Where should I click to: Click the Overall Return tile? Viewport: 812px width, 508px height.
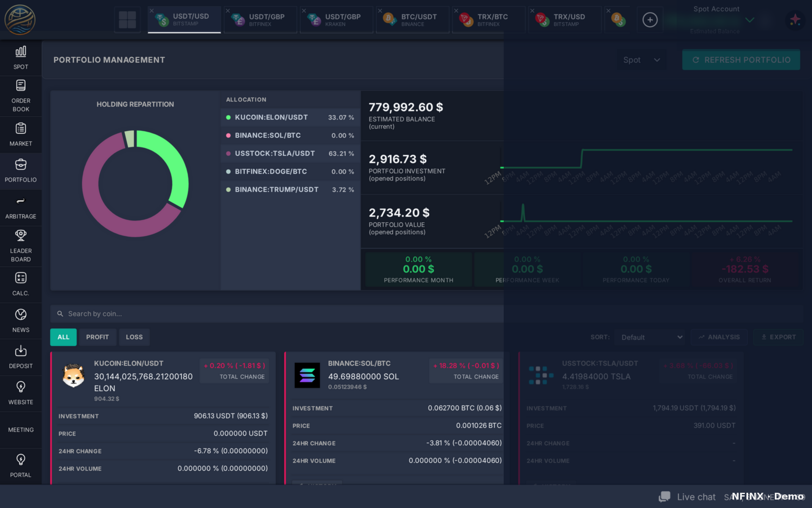[745, 269]
